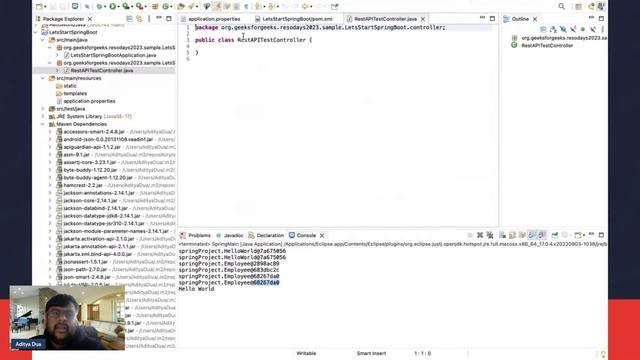Select the templates folder
The height and width of the screenshot is (360, 640).
coord(75,93)
